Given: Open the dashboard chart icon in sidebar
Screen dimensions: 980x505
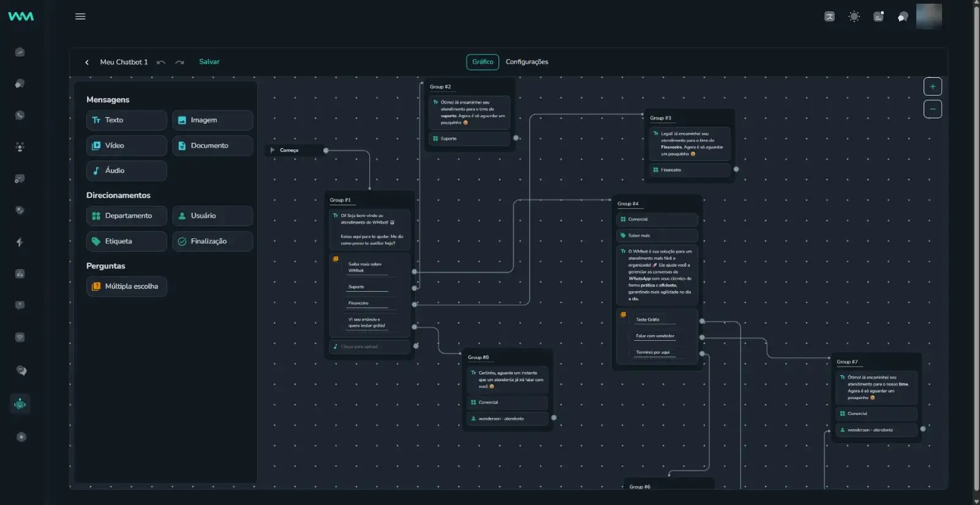Looking at the screenshot, I should (20, 52).
